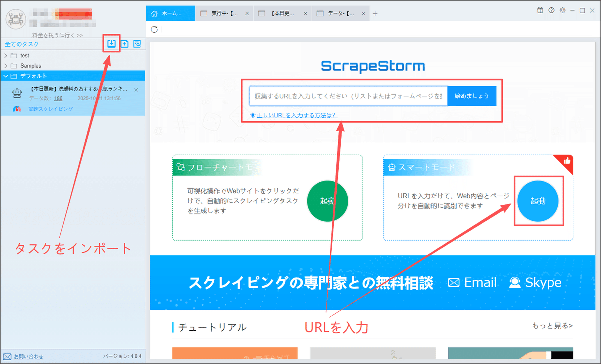The height and width of the screenshot is (364, 601).
Task: Select the Samples folder row
Action: point(73,66)
